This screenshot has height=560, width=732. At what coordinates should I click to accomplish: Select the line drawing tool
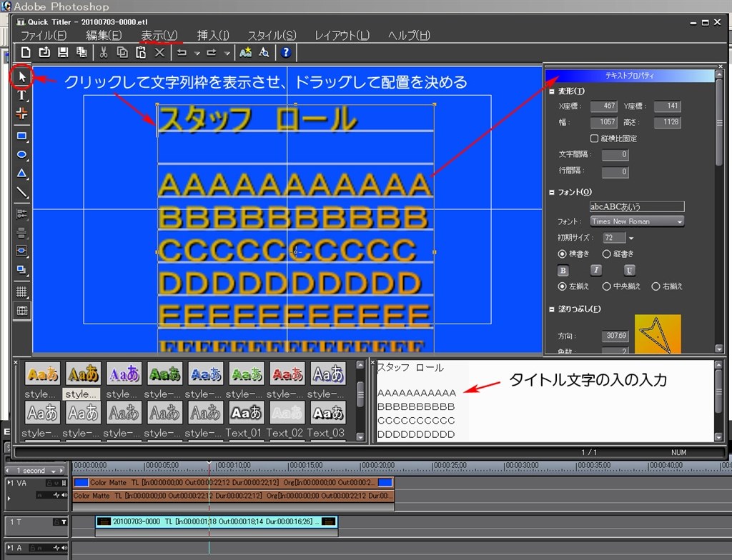21,192
